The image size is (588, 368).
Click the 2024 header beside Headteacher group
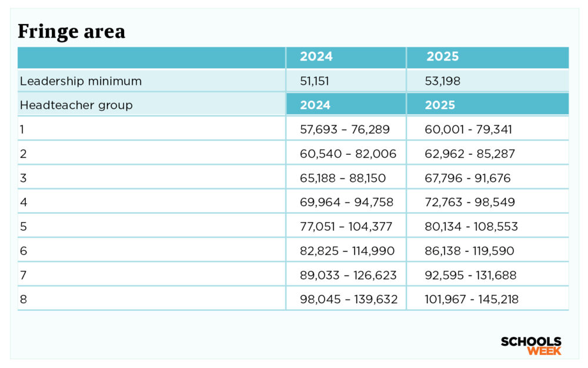coord(315,105)
